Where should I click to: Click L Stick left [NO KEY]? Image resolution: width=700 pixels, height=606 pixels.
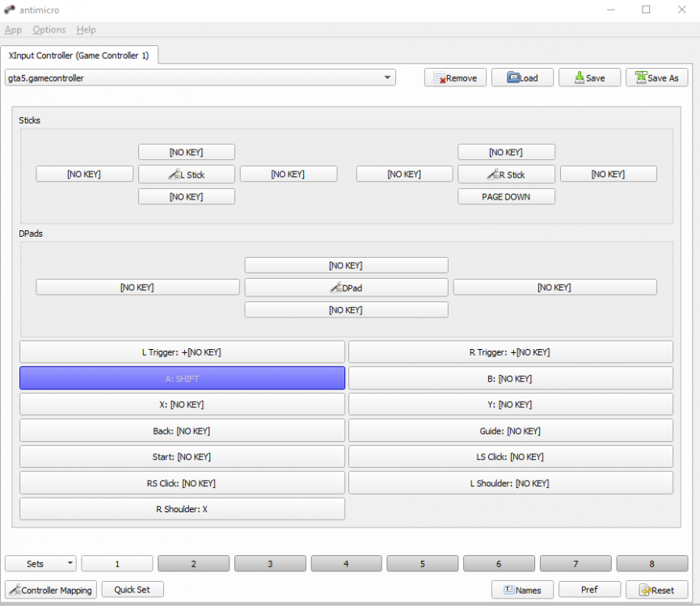[84, 174]
